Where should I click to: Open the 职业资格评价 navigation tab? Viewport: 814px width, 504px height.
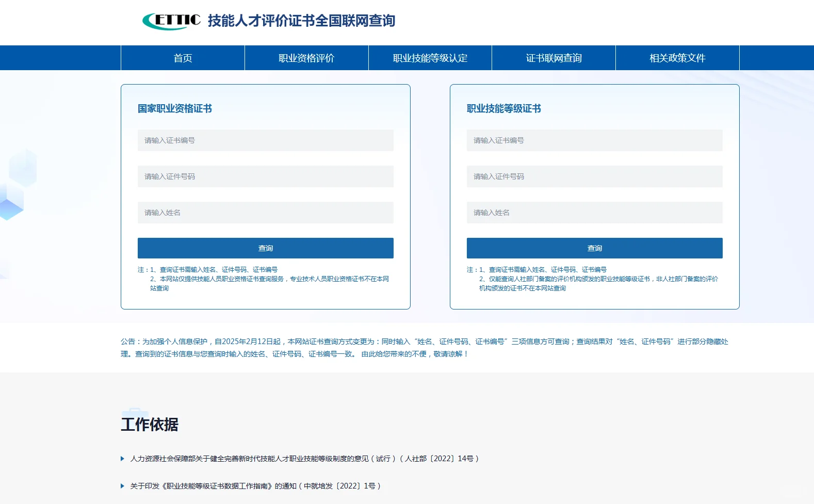click(x=306, y=58)
